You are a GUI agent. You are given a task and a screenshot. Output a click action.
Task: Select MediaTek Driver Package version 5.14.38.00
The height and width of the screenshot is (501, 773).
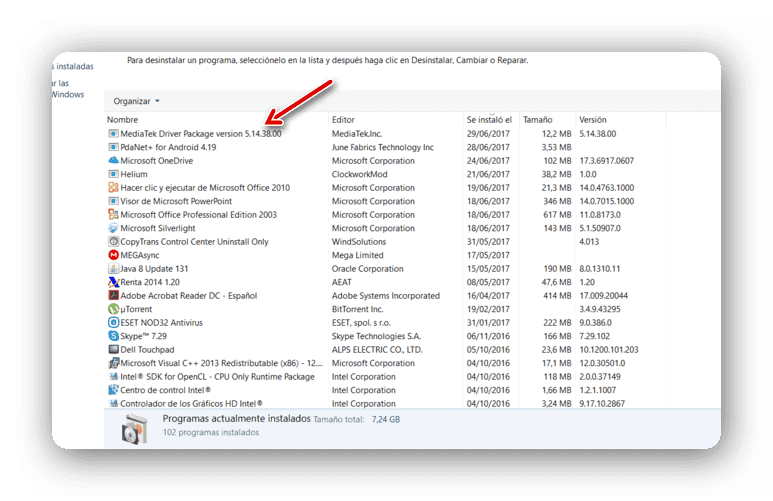pyautogui.click(x=201, y=134)
